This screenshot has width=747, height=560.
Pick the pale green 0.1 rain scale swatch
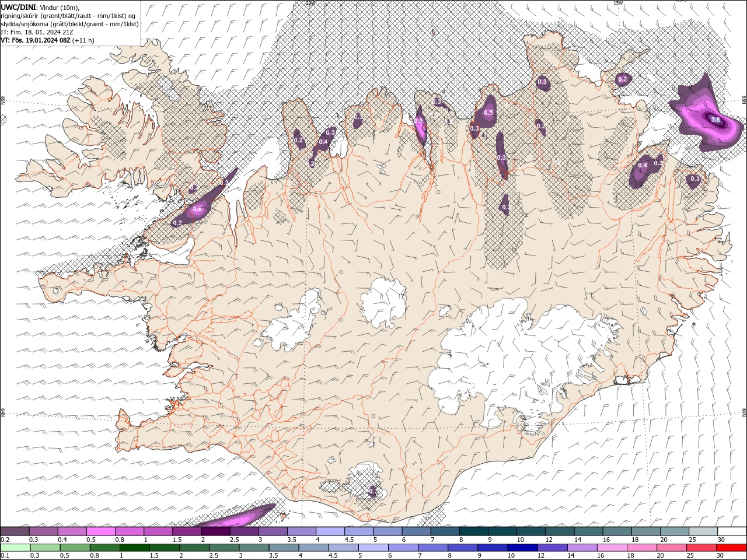(x=15, y=548)
